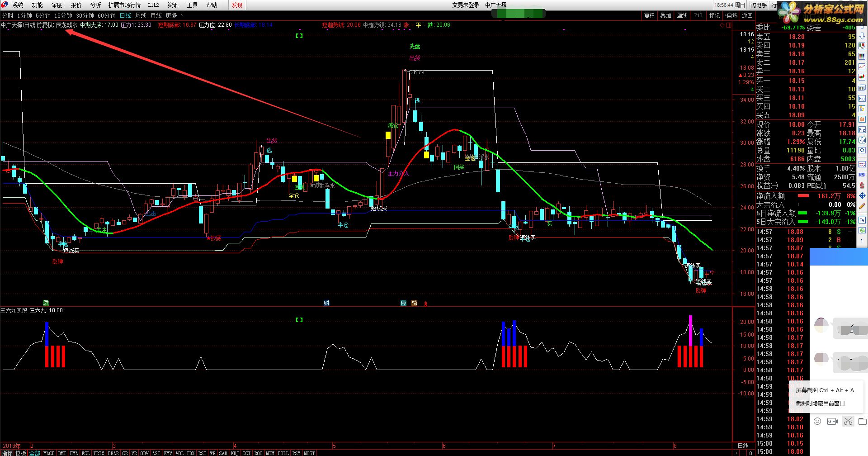This screenshot has width=868, height=456.
Task: Switch to 60分钟 period
Action: (x=107, y=15)
